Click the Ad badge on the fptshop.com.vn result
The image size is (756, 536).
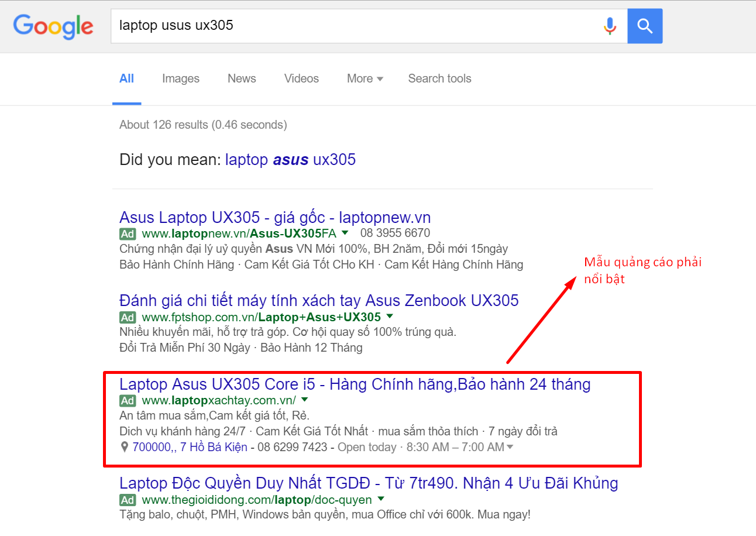[127, 317]
